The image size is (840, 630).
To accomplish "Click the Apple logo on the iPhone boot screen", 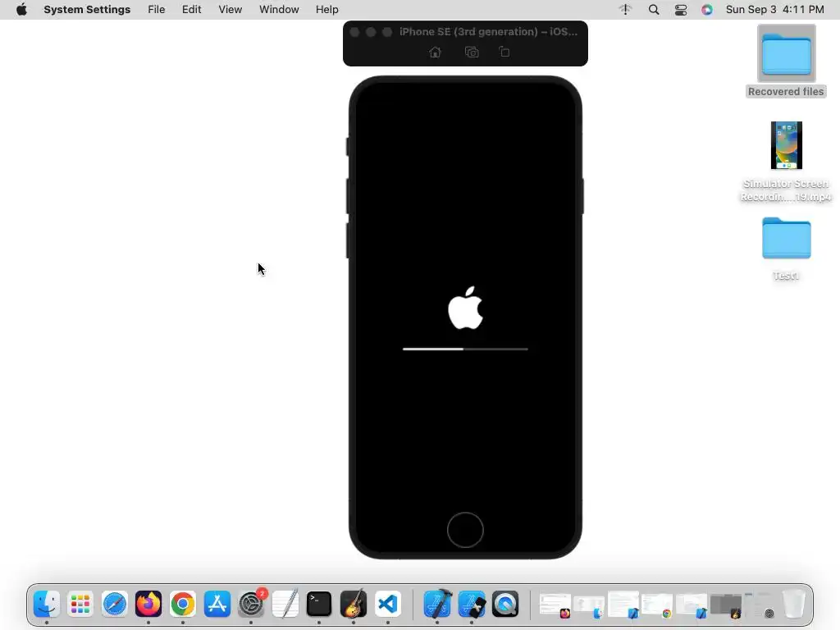I will [x=466, y=308].
